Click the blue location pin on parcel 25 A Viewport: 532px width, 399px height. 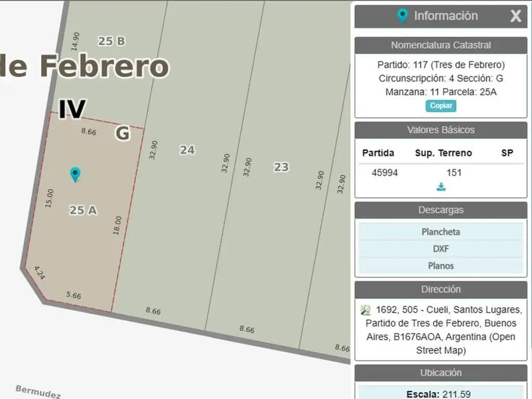tap(75, 175)
